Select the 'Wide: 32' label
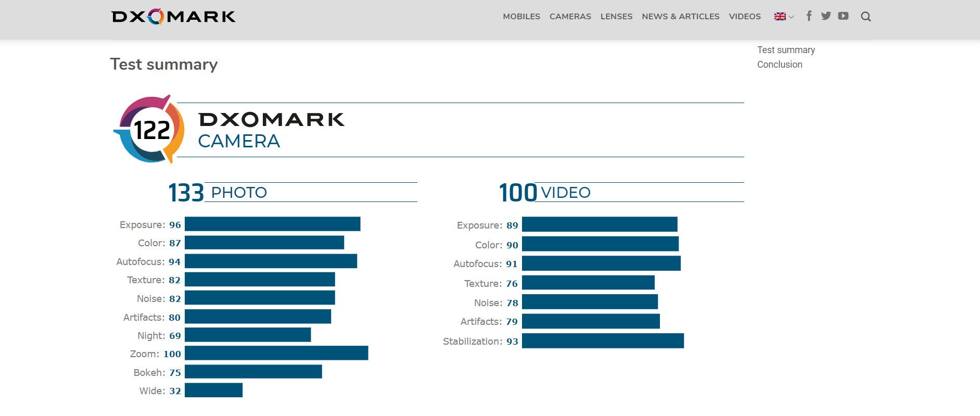 160,391
